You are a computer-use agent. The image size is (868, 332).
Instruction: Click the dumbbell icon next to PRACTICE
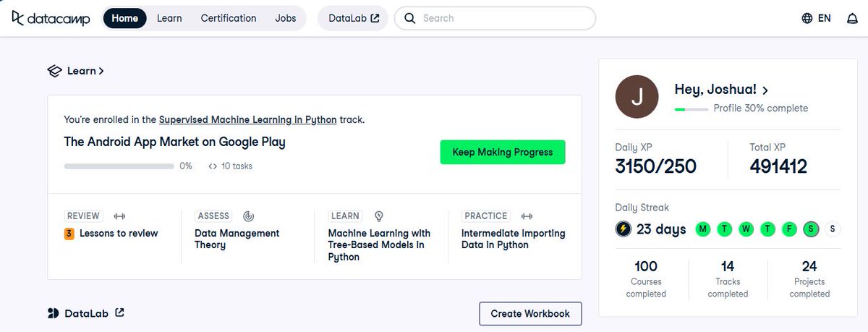coord(527,216)
